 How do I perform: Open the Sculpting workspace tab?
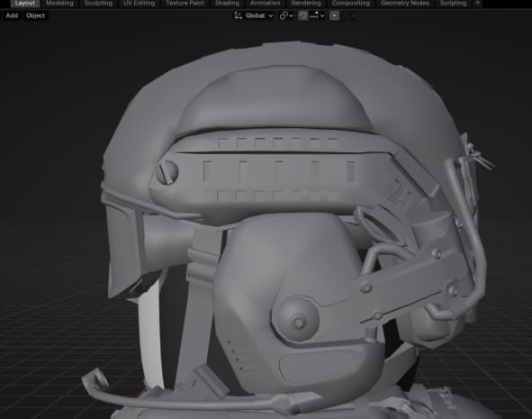(98, 3)
